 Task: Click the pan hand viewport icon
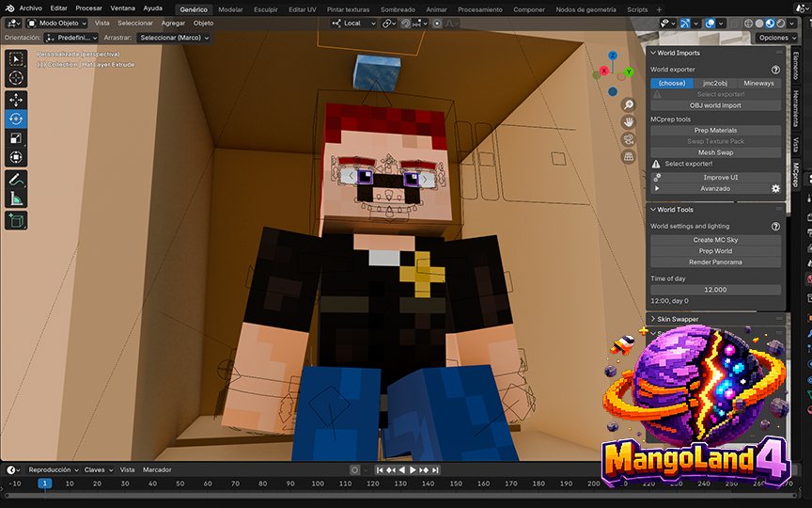[x=628, y=121]
